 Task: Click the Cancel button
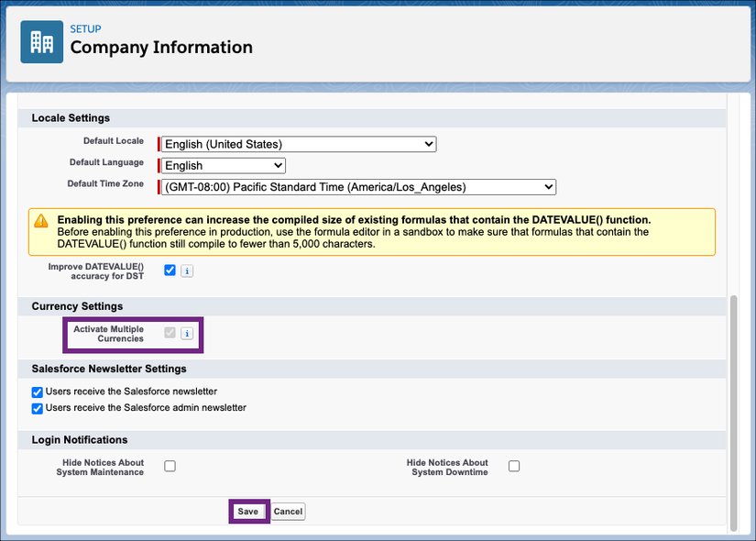coord(288,511)
